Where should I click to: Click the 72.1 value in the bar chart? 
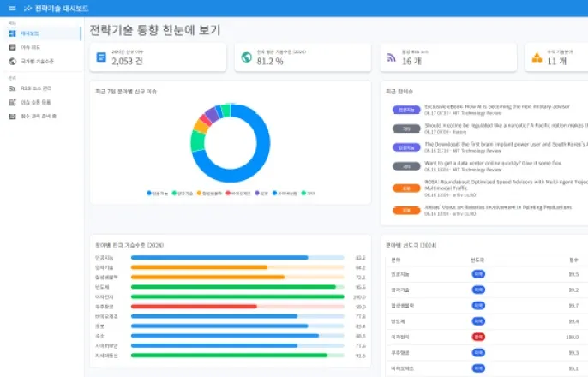pos(360,278)
